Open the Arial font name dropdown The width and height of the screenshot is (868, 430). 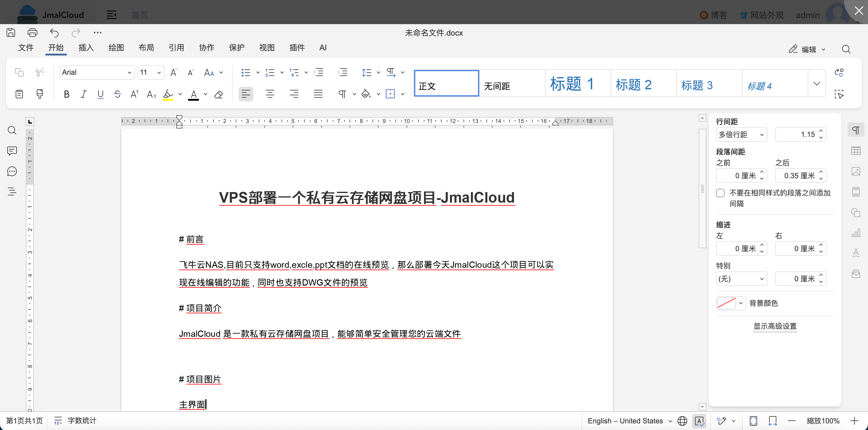pos(129,72)
